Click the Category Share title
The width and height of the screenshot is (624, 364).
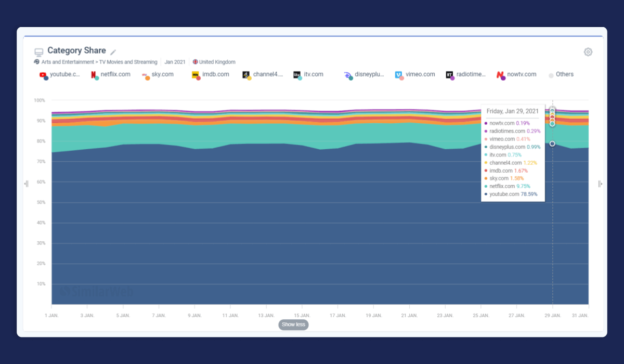click(76, 50)
